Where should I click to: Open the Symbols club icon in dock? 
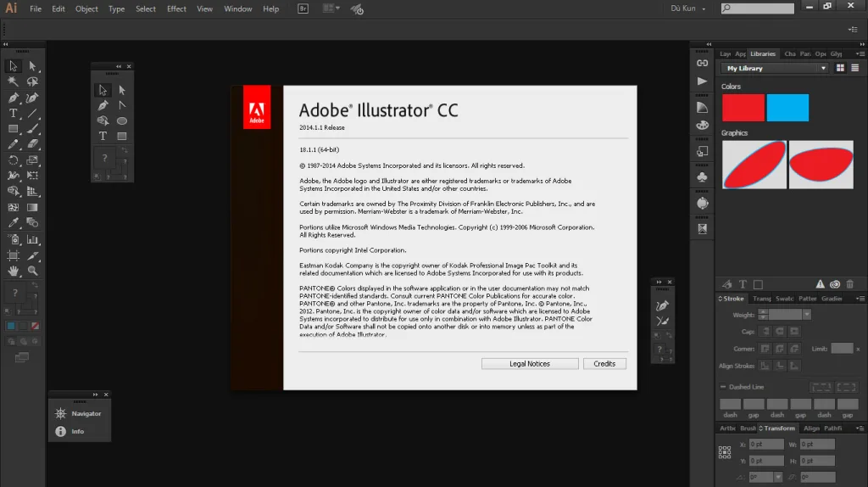point(702,177)
